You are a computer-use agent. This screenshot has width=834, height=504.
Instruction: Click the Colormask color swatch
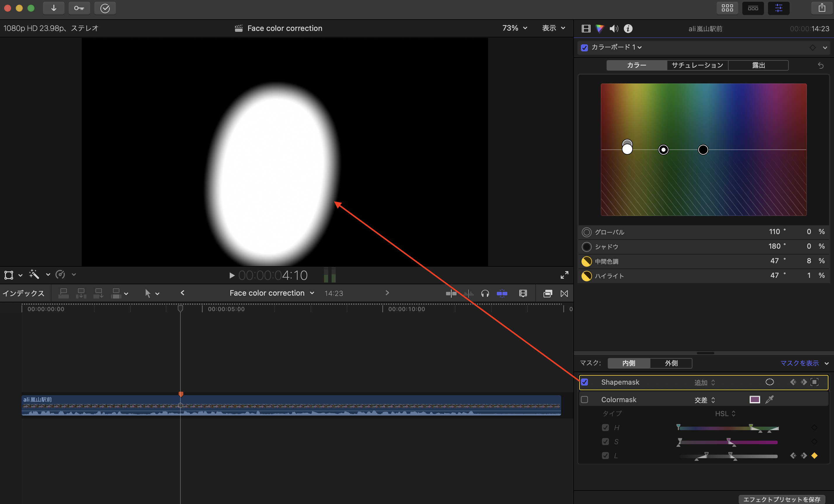click(x=755, y=400)
